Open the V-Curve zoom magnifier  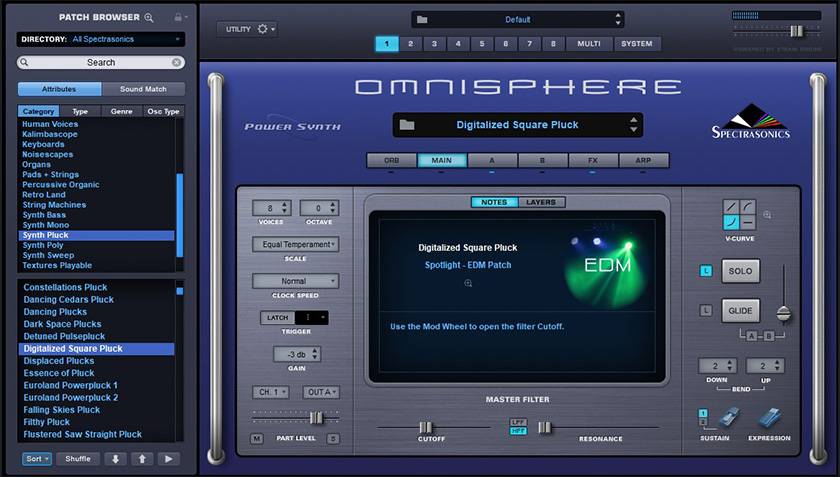tap(767, 215)
